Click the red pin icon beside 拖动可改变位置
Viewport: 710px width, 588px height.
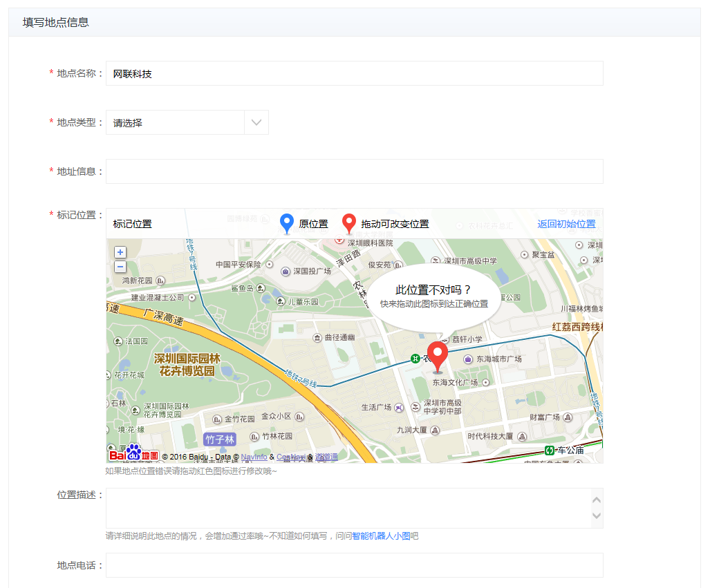349,224
